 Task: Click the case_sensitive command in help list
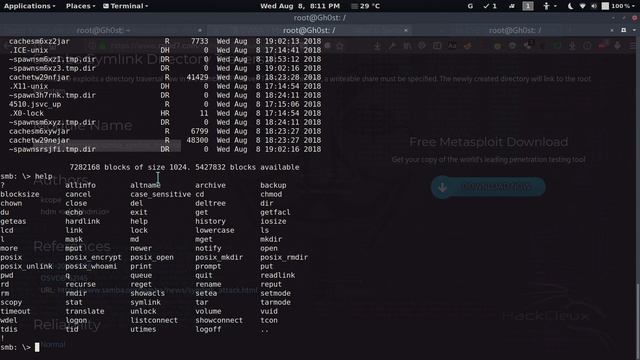pyautogui.click(x=160, y=194)
